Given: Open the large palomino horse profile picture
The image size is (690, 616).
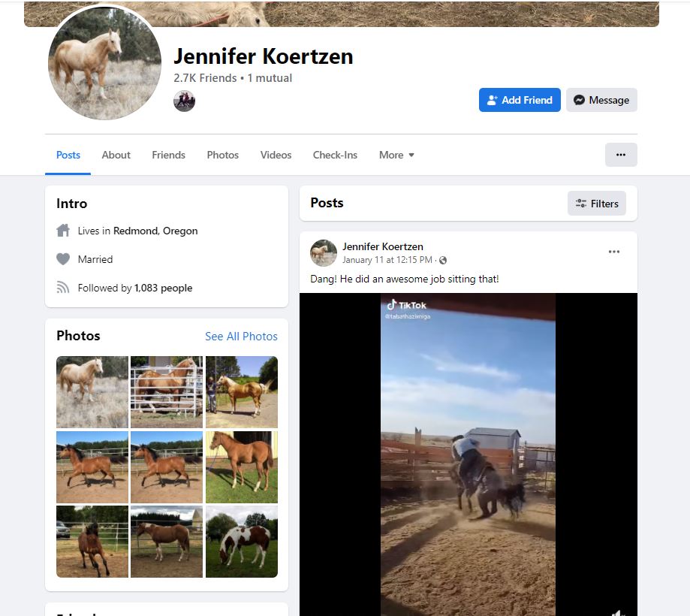Looking at the screenshot, I should (x=104, y=63).
